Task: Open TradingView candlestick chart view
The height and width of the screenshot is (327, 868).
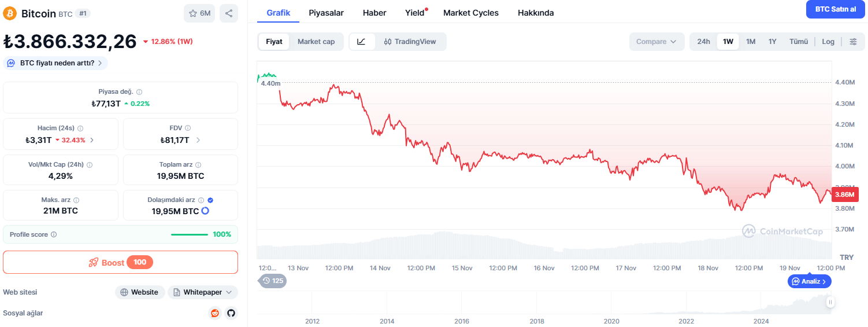Action: click(410, 42)
